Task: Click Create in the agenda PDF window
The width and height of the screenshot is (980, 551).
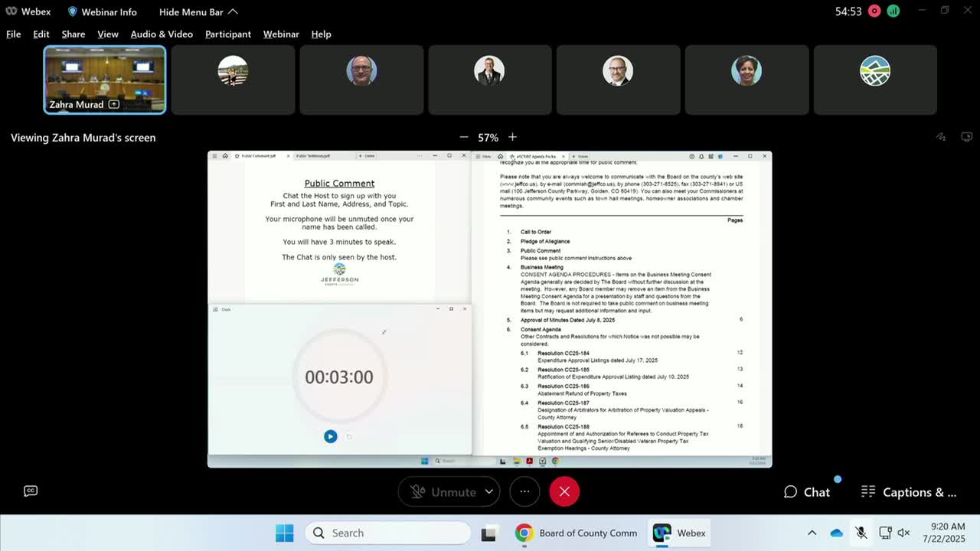Action: click(x=580, y=156)
